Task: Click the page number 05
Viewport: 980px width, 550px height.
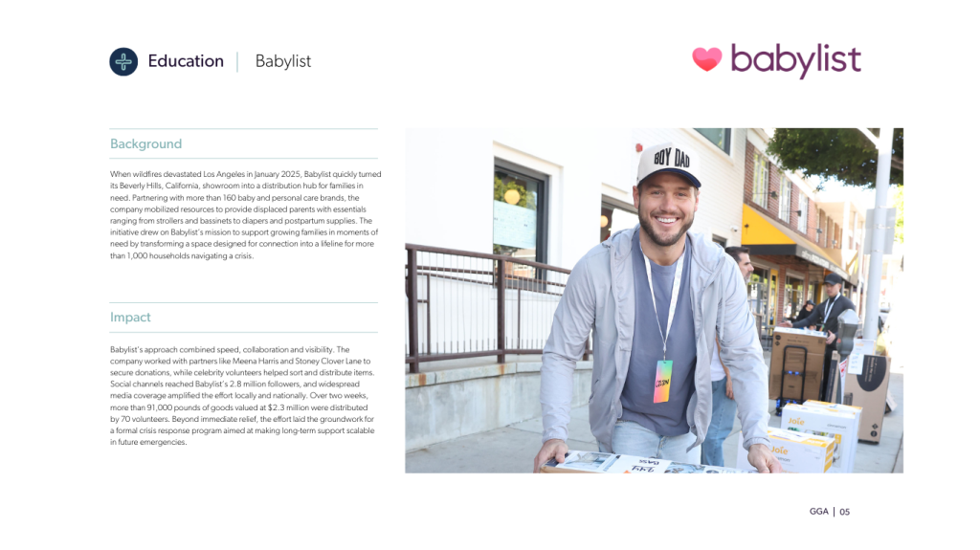Action: point(844,512)
